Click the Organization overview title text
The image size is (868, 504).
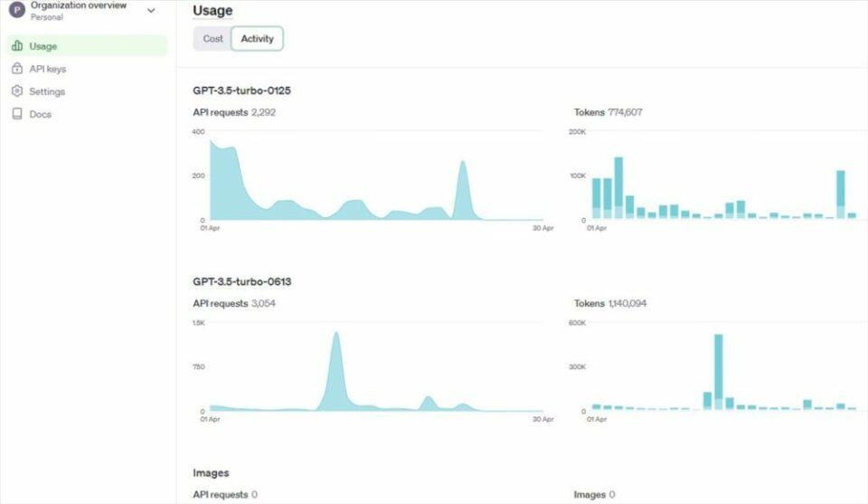pos(79,5)
